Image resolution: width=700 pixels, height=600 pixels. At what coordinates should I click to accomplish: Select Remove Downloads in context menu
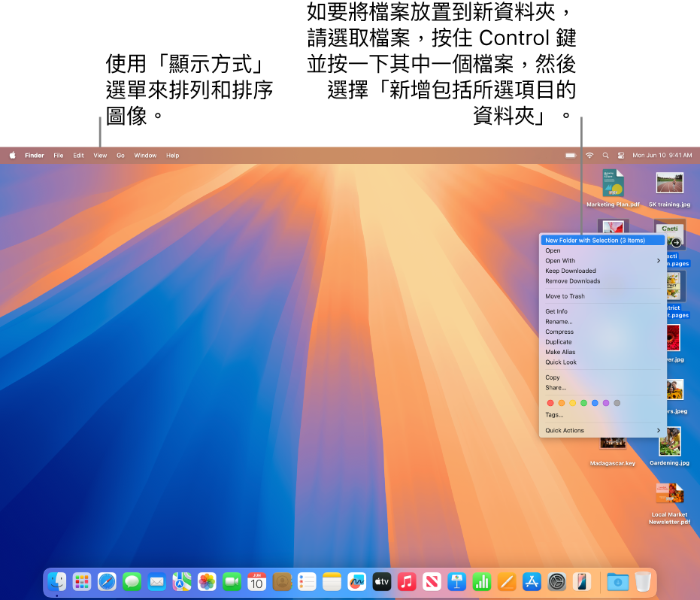click(x=603, y=281)
